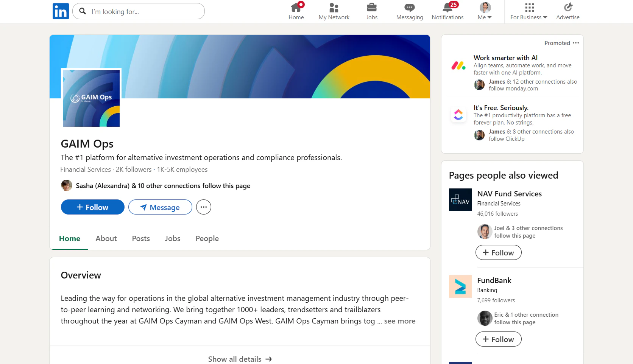The height and width of the screenshot is (364, 633).
Task: Click "46,016 followers" text
Action: 497,214
